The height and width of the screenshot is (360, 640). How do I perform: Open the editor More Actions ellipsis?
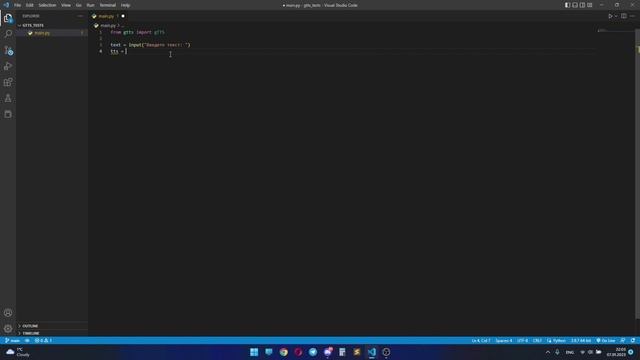point(632,16)
